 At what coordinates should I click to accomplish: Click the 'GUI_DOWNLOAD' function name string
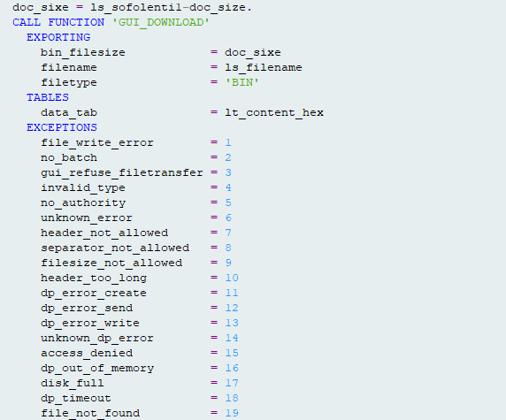pyautogui.click(x=161, y=23)
